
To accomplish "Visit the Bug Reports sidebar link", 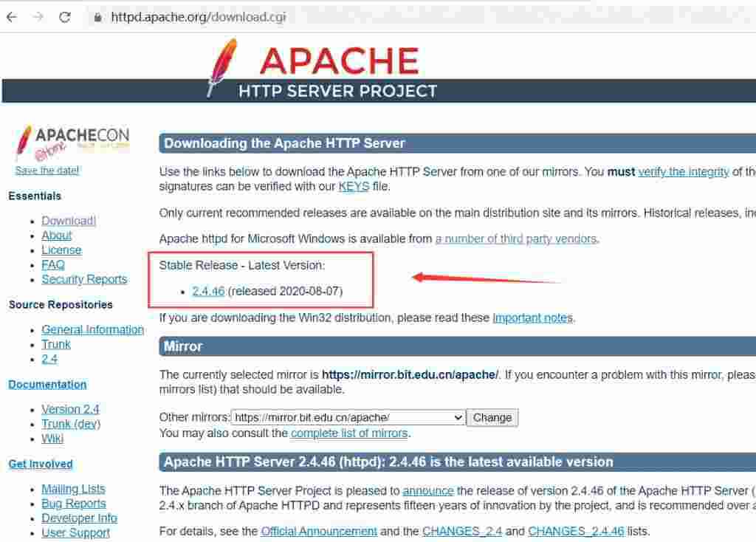I will 74,504.
